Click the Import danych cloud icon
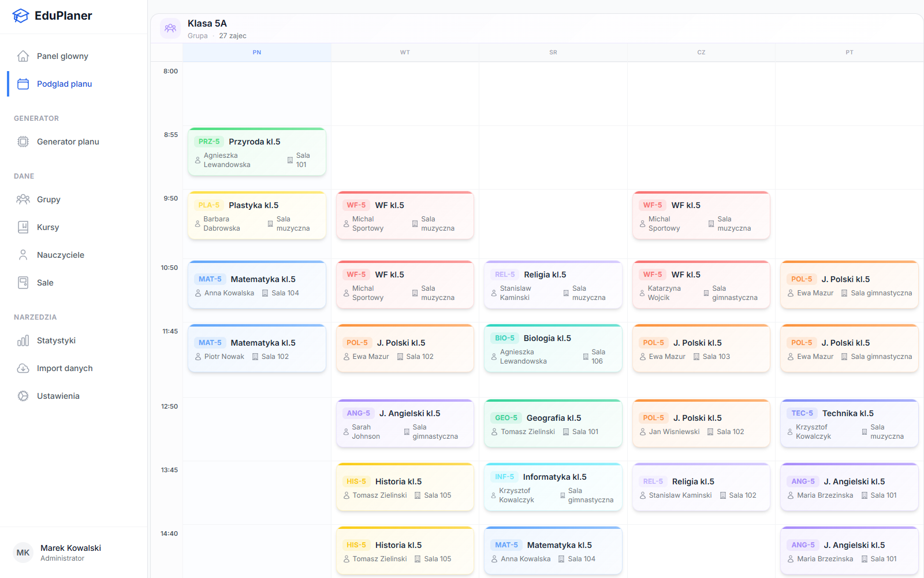Viewport: 924px width, 578px height. pos(23,368)
